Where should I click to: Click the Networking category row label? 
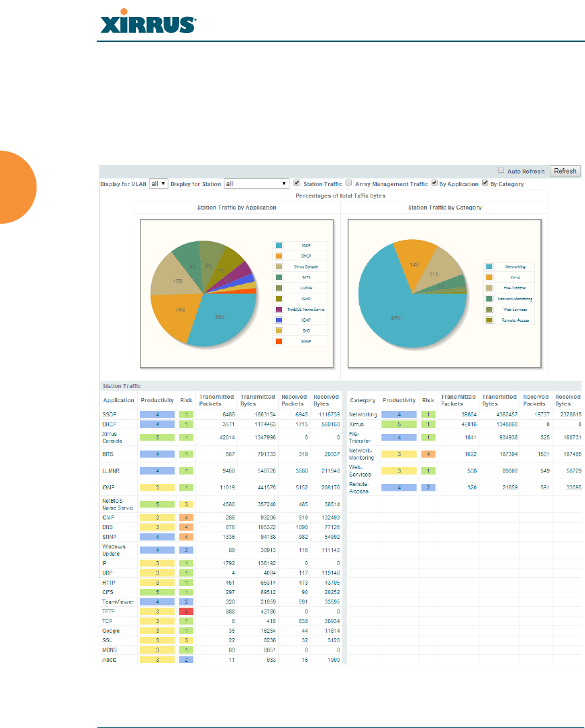(x=363, y=414)
